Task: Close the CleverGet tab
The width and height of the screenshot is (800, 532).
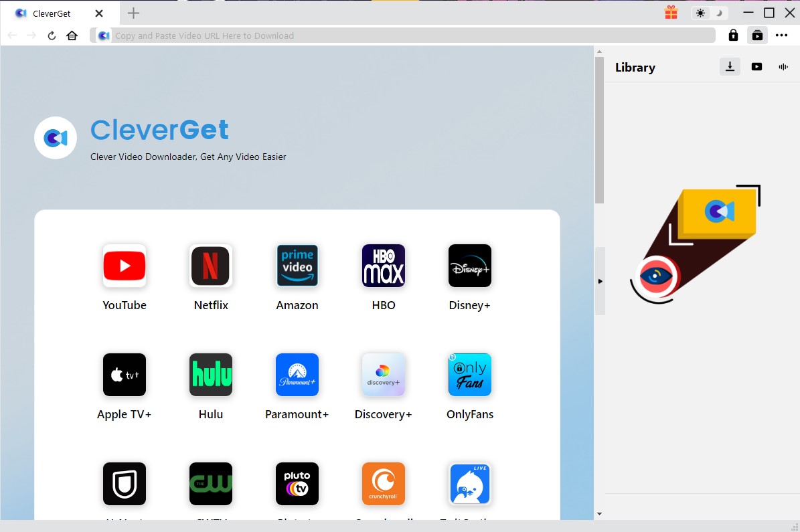Action: click(99, 13)
